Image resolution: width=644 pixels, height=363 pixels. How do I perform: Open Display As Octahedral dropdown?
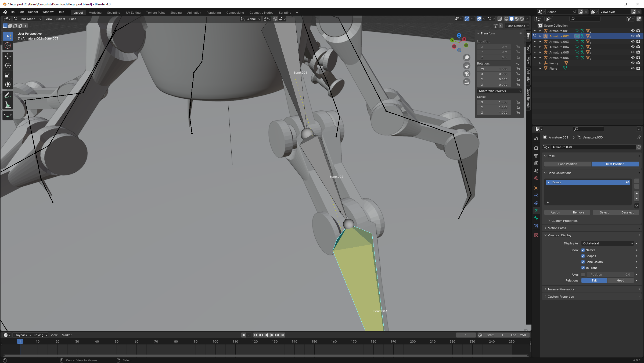pos(608,243)
